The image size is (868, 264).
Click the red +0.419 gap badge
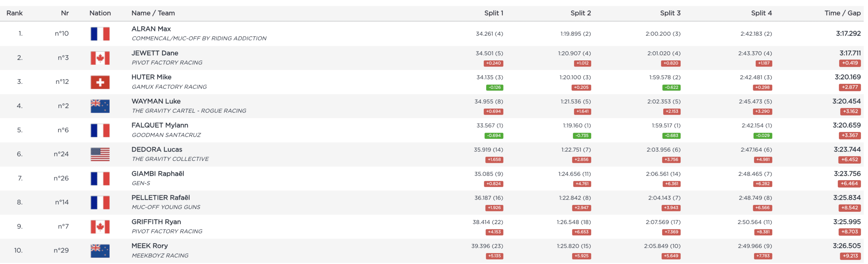(x=850, y=63)
